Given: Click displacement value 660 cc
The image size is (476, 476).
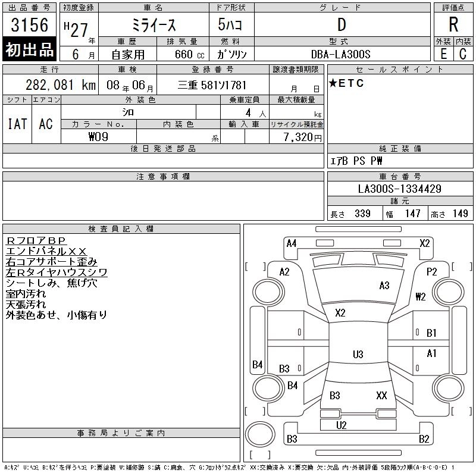Looking at the screenshot, I should pos(189,55).
